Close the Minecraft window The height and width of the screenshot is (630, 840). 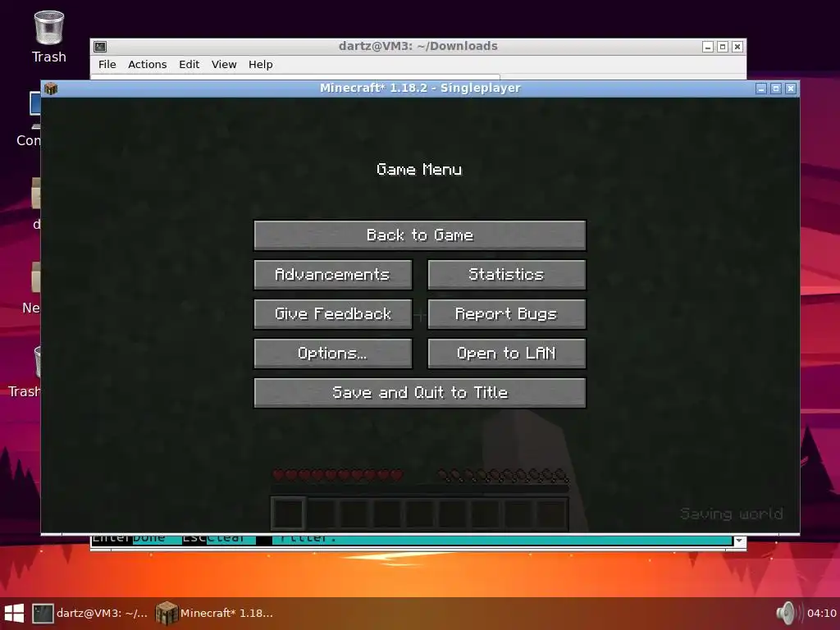click(x=791, y=89)
